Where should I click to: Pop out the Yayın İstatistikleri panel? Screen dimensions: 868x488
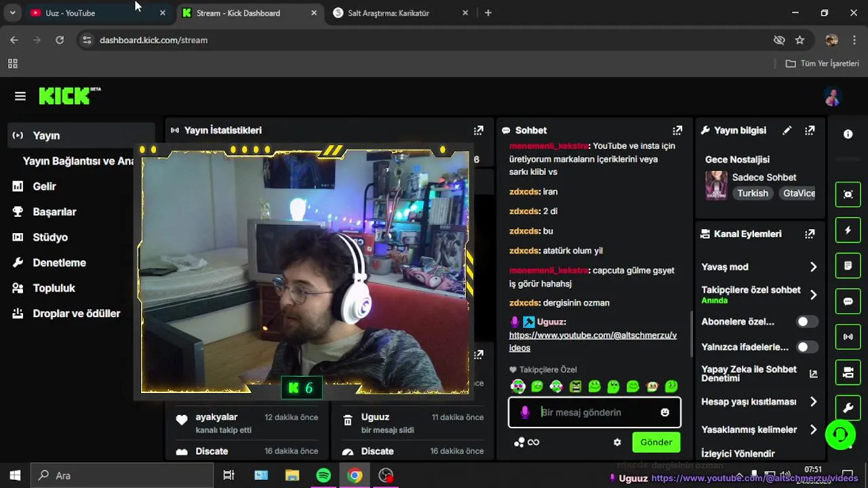[x=479, y=130]
